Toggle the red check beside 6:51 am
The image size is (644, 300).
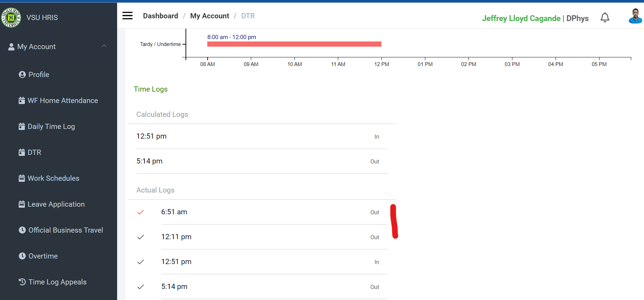coord(141,212)
